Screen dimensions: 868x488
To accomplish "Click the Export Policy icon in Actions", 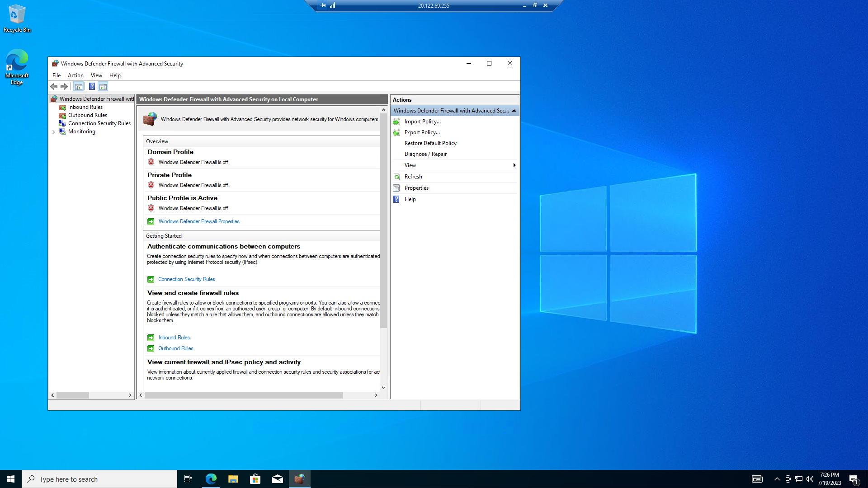I will 396,132.
